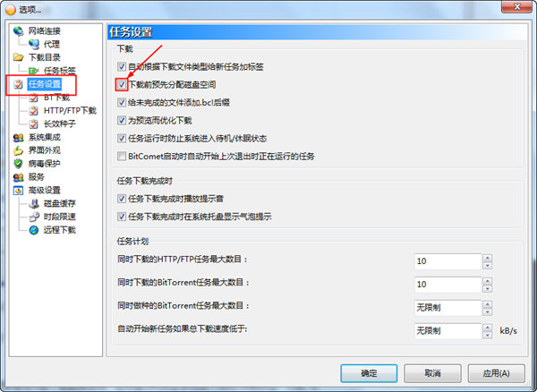Click the 应用(A) button
Screen dimensions: 537x392
[496, 373]
